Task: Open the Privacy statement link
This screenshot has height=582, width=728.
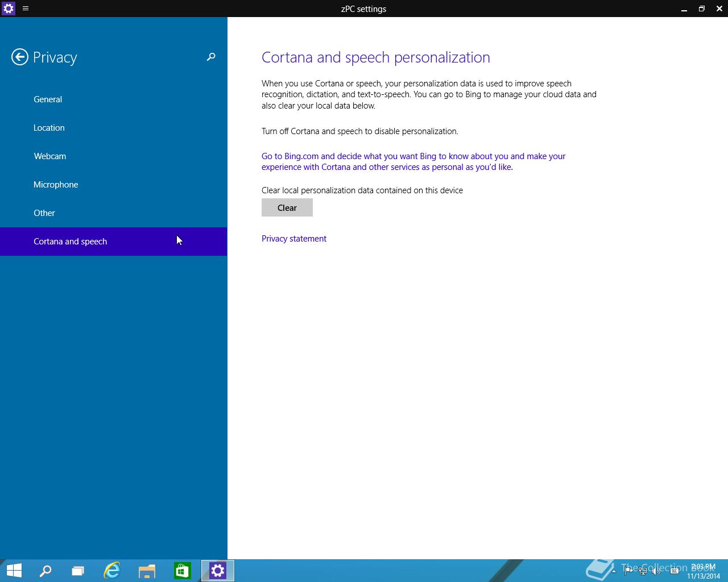Action: (294, 239)
